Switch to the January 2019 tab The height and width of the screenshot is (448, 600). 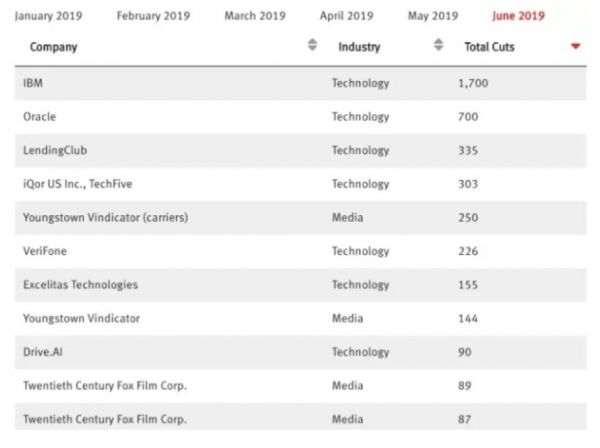49,16
